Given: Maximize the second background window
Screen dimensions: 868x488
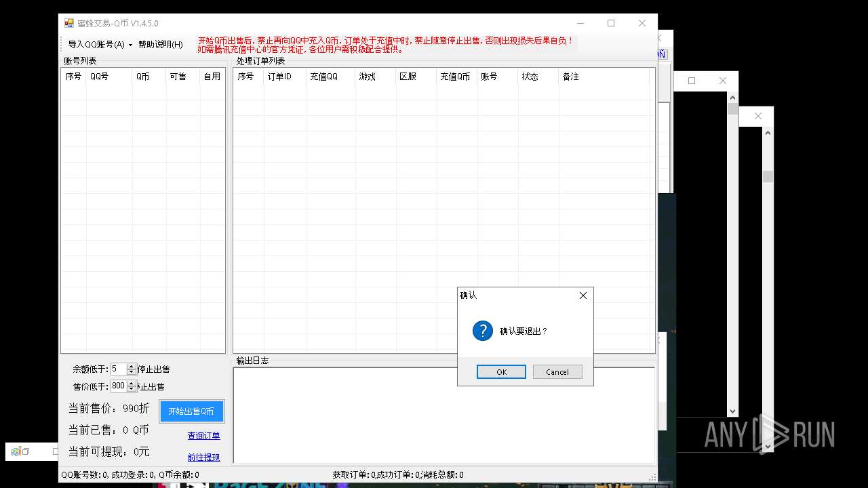Looking at the screenshot, I should [692, 81].
